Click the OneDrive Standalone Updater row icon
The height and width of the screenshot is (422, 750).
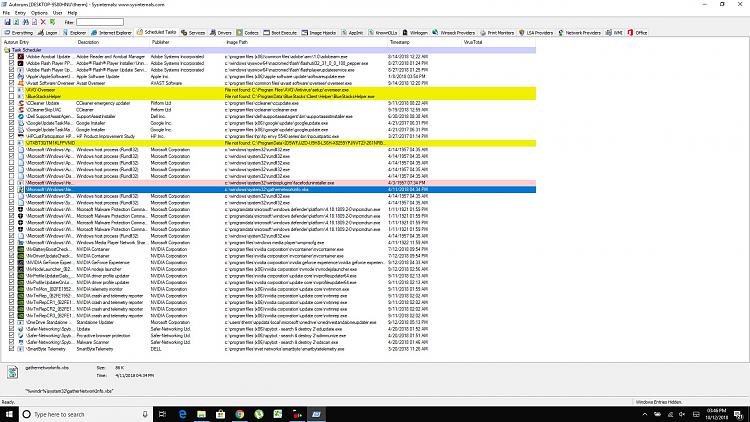coord(21,322)
